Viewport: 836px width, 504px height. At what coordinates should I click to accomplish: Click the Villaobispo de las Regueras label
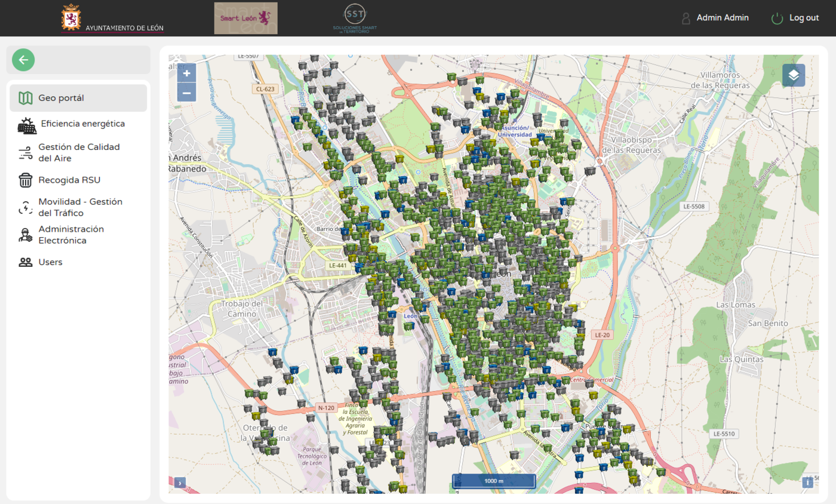coord(633,145)
